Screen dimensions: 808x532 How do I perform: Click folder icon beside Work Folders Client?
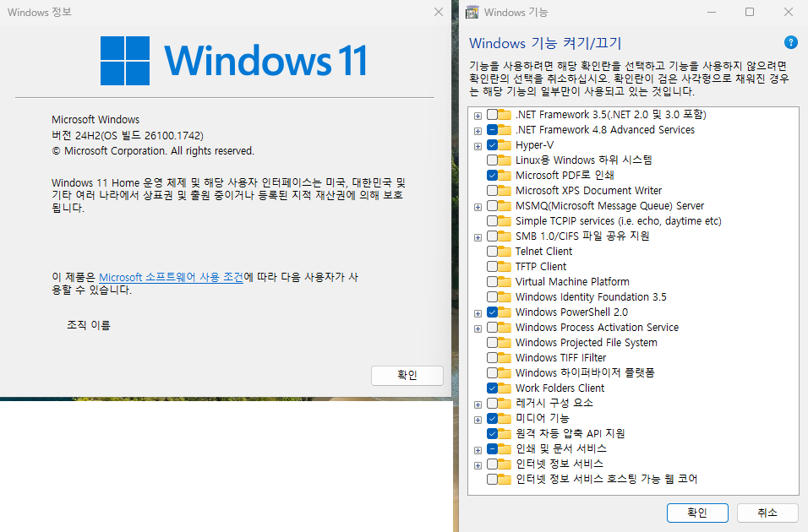tap(505, 388)
